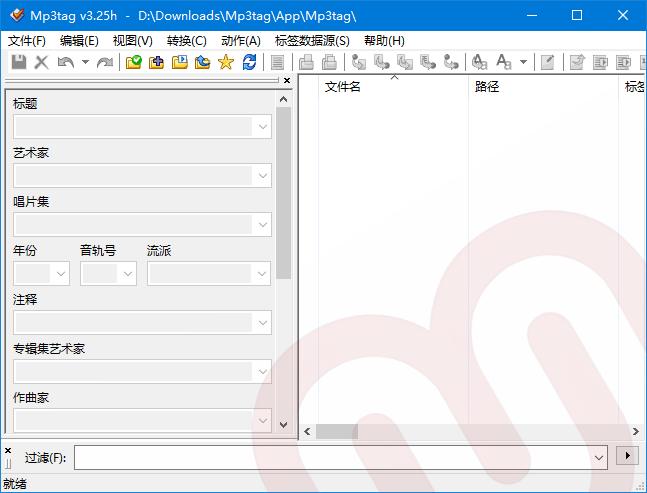The width and height of the screenshot is (647, 493).
Task: Sort by the 路径 column header
Action: click(x=543, y=87)
